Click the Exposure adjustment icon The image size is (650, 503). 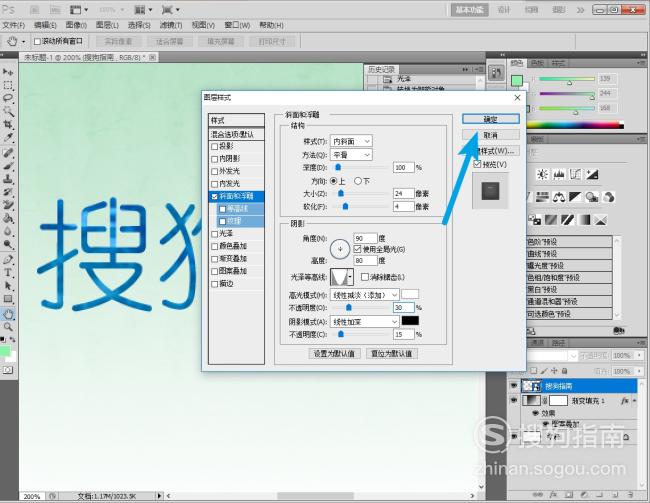click(x=592, y=174)
